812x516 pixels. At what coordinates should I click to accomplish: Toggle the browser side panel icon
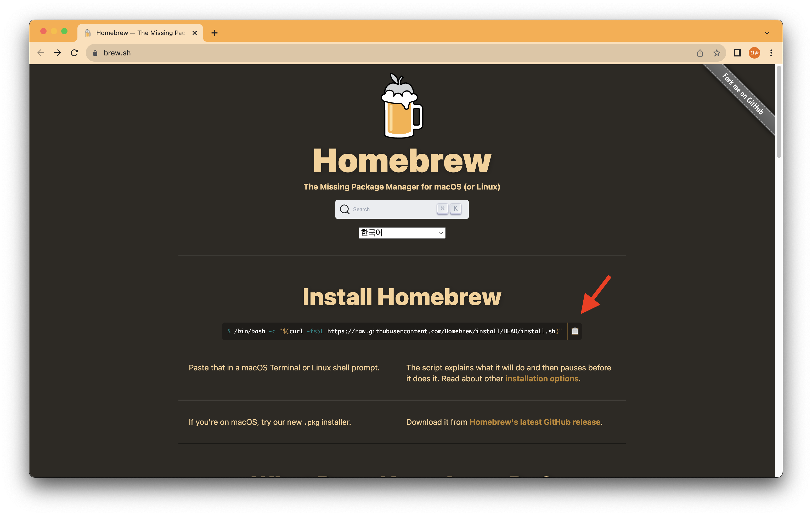(x=737, y=53)
